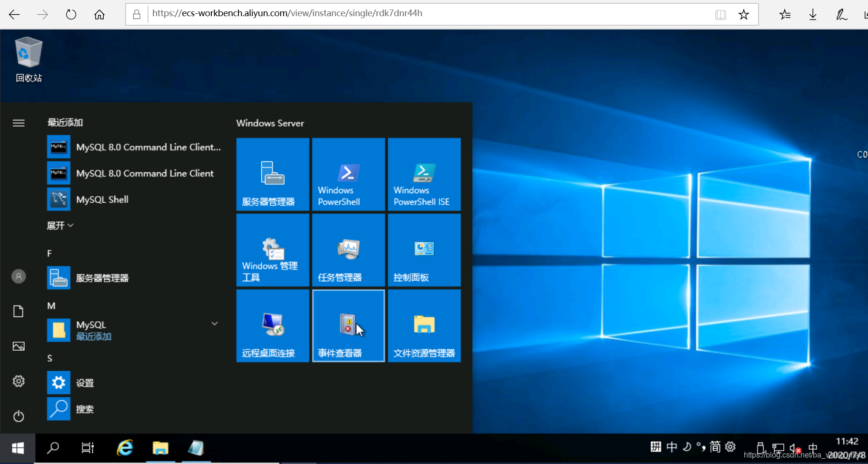Viewport: 868px width, 464px height.
Task: Open the 远程桌面连接 tile
Action: [x=273, y=326]
